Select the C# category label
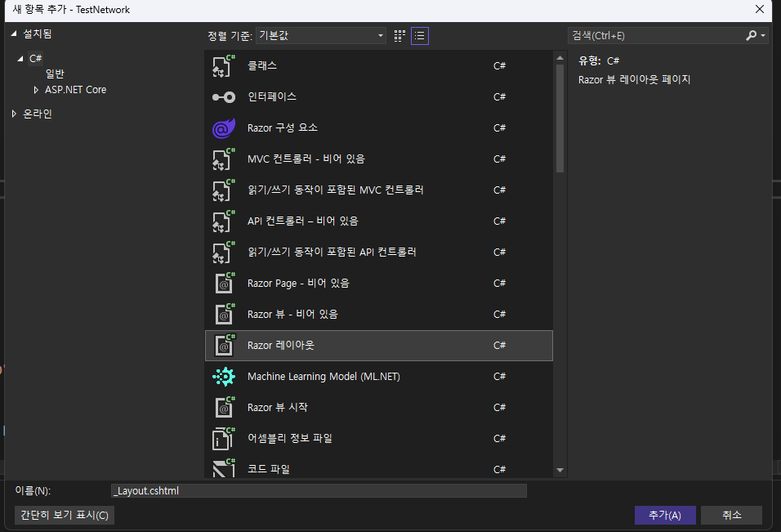The width and height of the screenshot is (781, 532). pyautogui.click(x=35, y=58)
